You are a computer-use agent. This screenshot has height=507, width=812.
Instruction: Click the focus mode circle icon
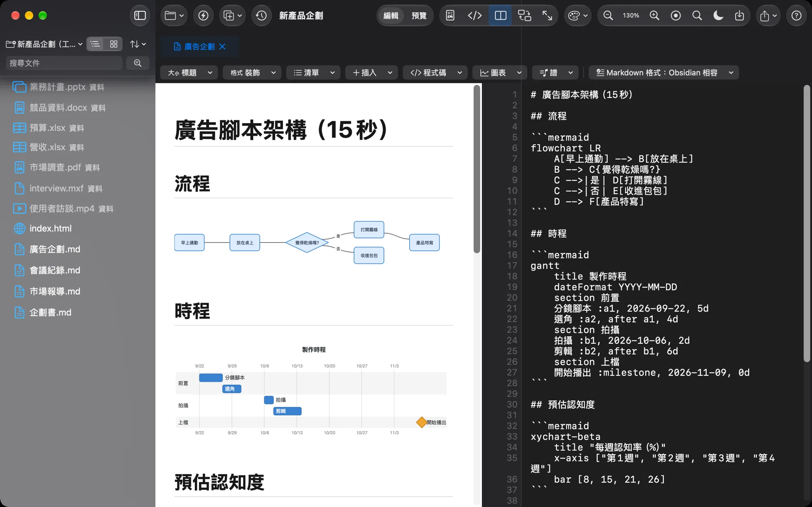tap(676, 15)
